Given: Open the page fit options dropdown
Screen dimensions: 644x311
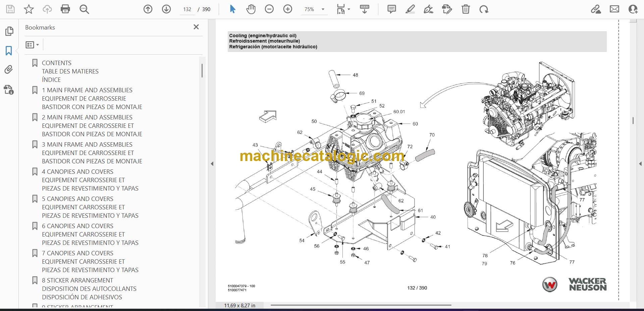Looking at the screenshot, I should (x=343, y=9).
